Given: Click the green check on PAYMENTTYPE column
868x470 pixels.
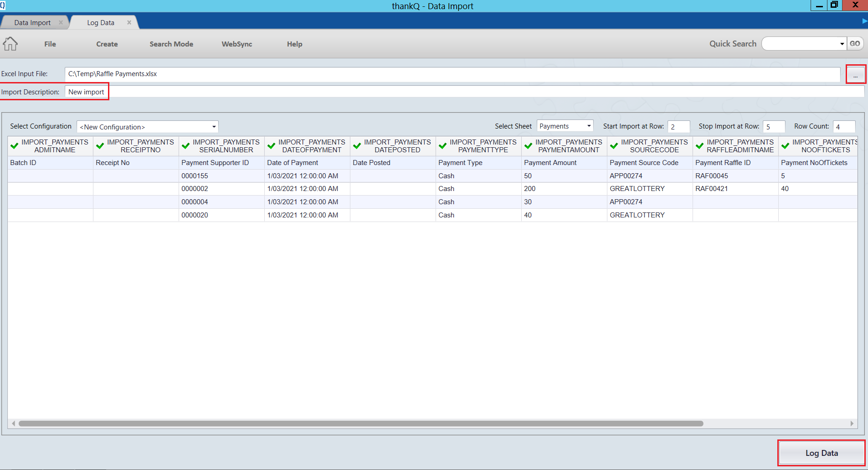Looking at the screenshot, I should (x=443, y=146).
